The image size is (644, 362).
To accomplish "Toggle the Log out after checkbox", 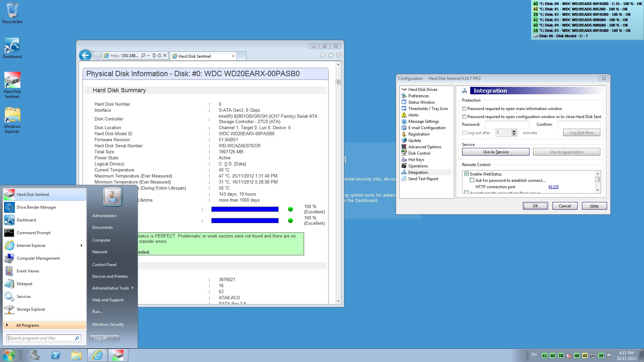I will (464, 133).
